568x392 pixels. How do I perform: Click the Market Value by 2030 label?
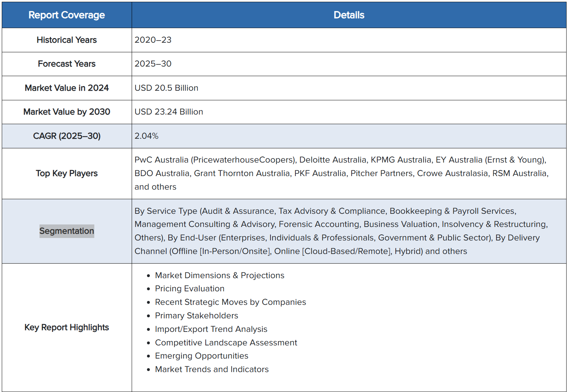[x=67, y=112]
